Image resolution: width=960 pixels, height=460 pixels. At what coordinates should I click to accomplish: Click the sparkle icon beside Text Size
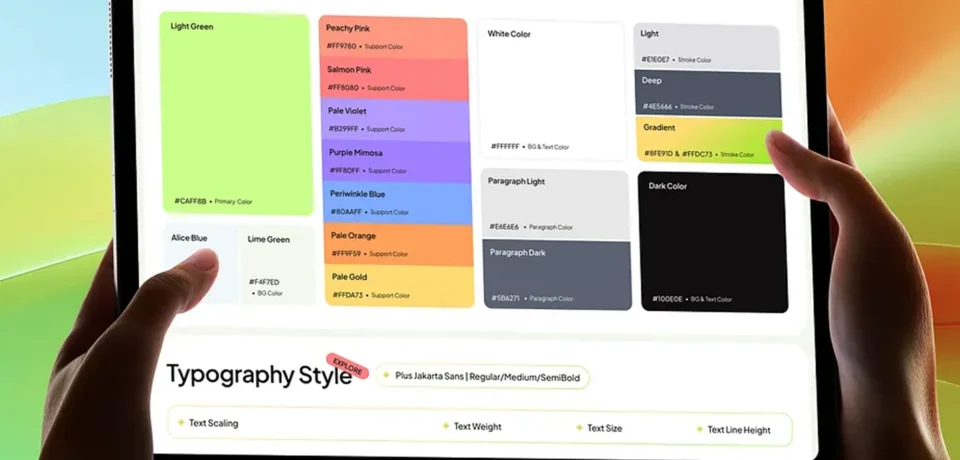(579, 427)
